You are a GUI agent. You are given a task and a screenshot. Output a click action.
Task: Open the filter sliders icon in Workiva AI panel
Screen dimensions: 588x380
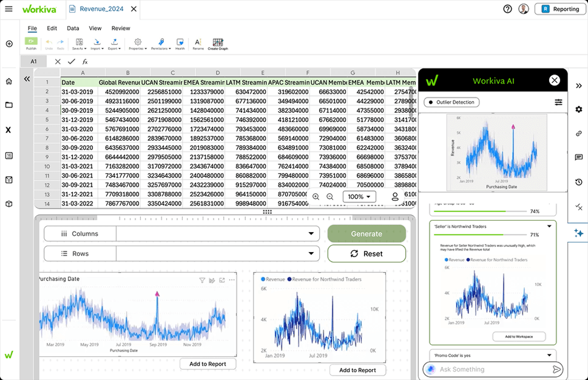(558, 102)
